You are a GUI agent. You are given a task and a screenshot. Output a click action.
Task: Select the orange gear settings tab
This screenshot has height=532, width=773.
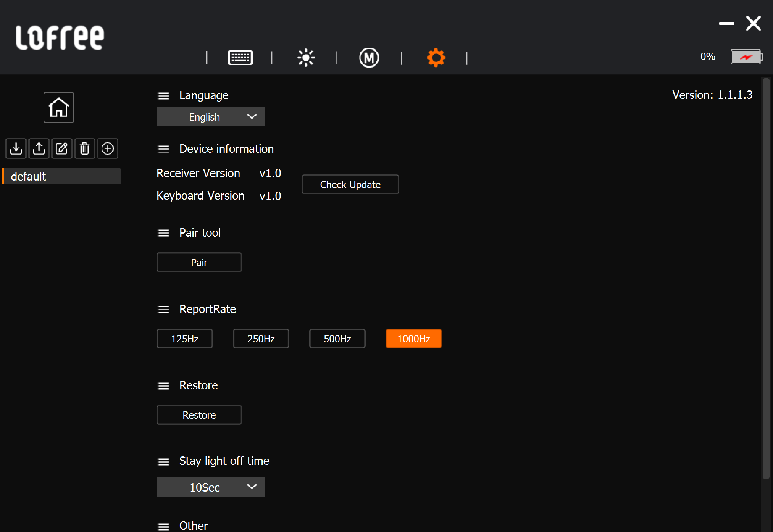coord(436,58)
